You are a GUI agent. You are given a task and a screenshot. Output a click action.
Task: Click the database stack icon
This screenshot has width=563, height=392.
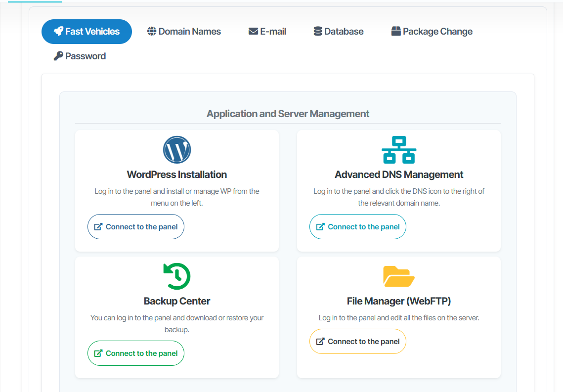(318, 32)
